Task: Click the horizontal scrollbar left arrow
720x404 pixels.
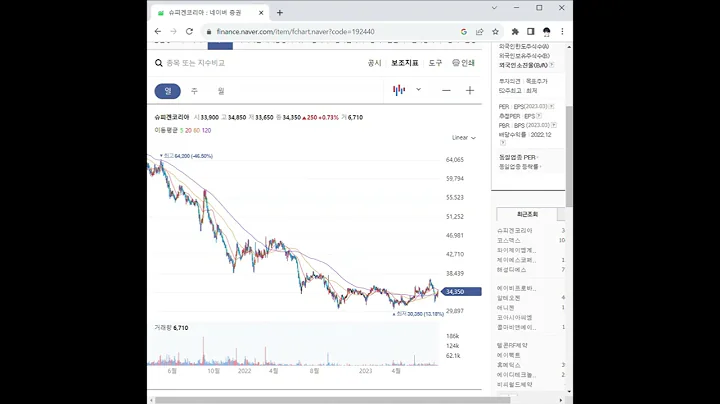Action: point(151,400)
